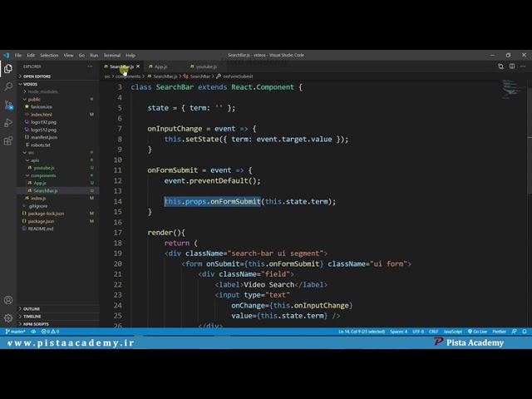The width and height of the screenshot is (532, 399).
Task: Click the eye watch icon in status bar
Action: click(33, 332)
